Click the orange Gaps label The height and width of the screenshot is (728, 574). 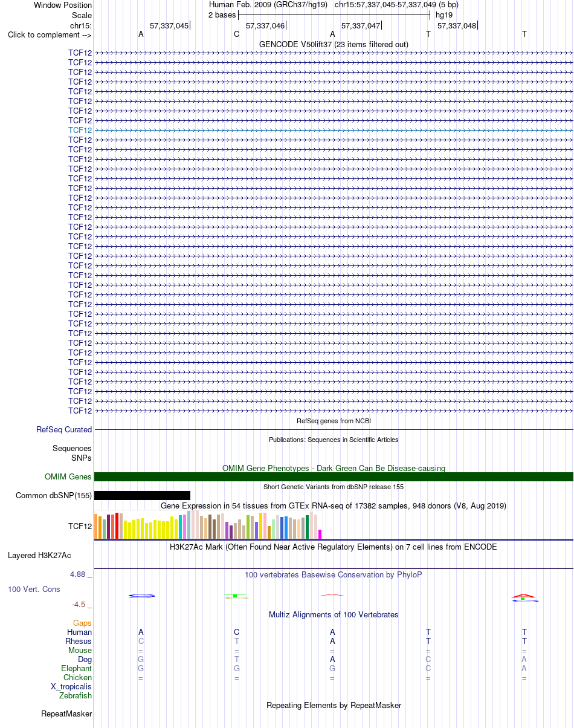click(x=82, y=623)
